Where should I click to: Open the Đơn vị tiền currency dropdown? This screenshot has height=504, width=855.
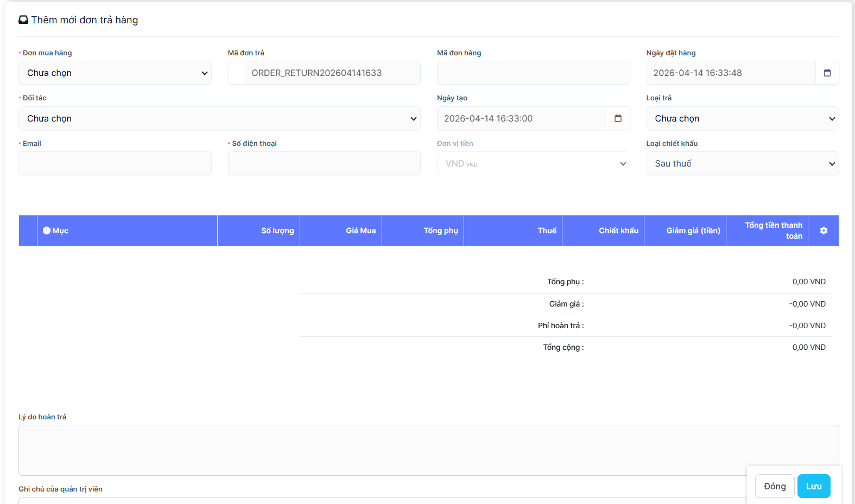pos(533,163)
